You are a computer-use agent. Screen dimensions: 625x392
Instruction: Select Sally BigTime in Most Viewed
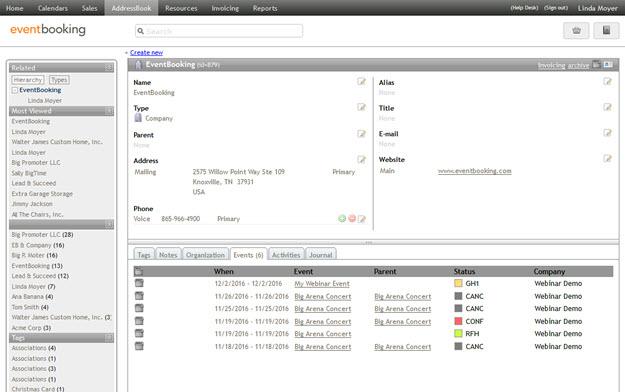pyautogui.click(x=29, y=173)
